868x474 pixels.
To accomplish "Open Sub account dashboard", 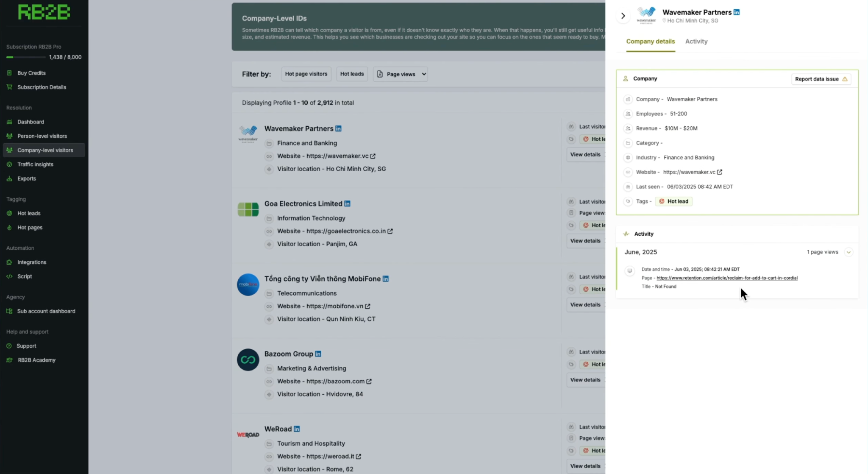I will (46, 311).
